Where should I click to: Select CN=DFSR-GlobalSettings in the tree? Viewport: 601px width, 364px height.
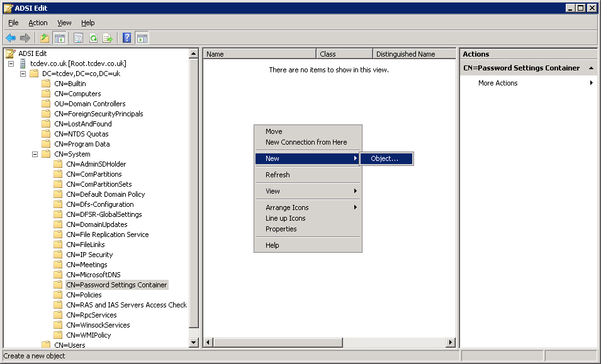coord(104,214)
